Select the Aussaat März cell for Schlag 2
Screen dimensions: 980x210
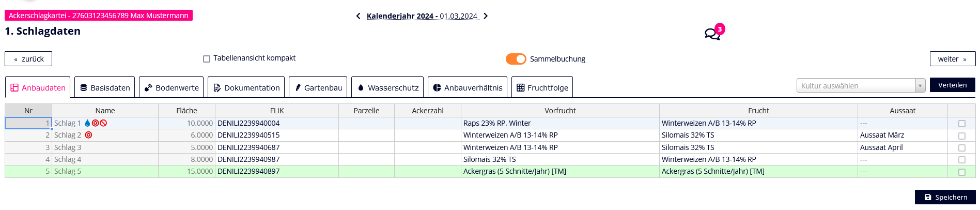[x=902, y=135]
